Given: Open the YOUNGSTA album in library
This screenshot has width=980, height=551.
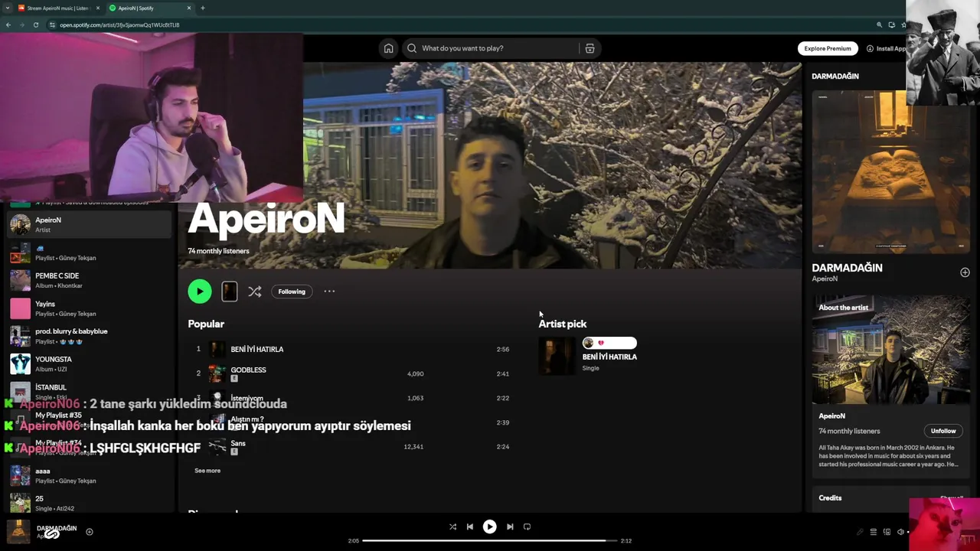Looking at the screenshot, I should coord(90,364).
